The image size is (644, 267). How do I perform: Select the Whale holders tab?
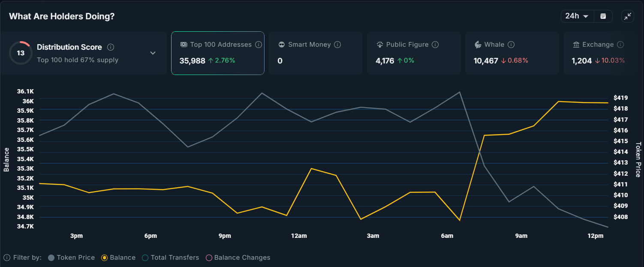pos(512,53)
